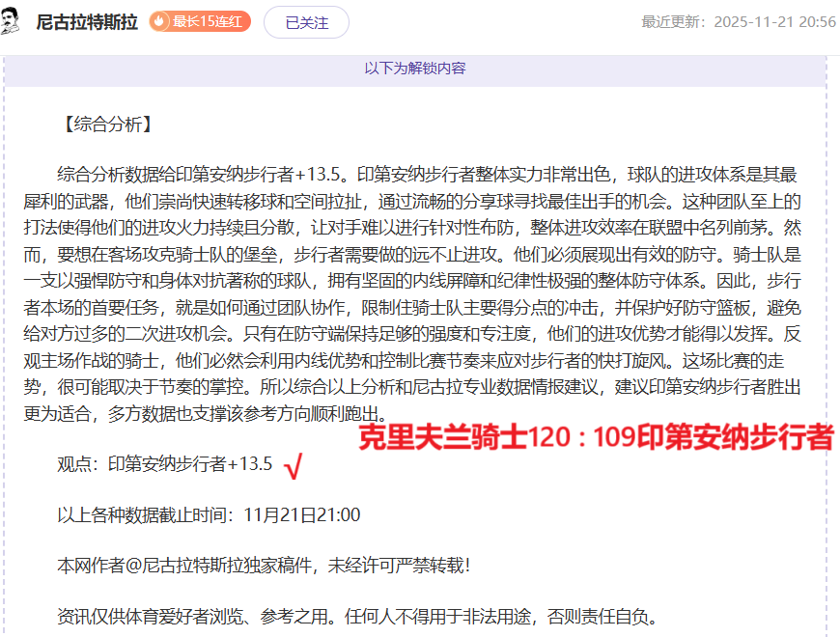This screenshot has height=637, width=840.
Task: Click the flame icon in the streak badge
Action: tap(160, 21)
